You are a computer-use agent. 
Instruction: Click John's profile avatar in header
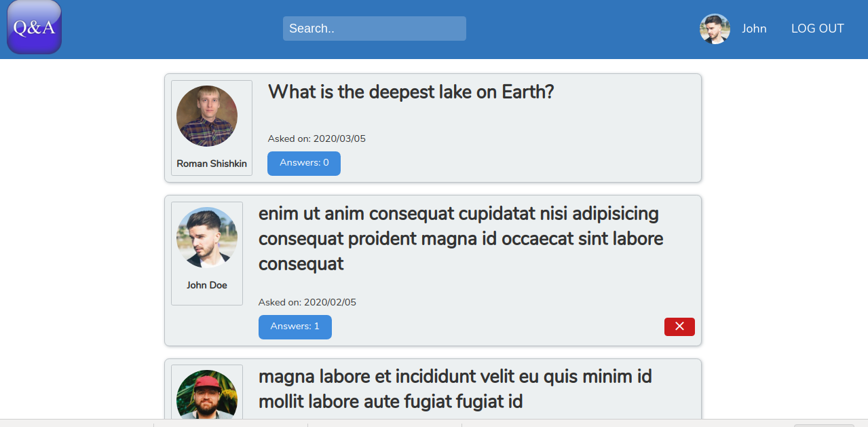[x=715, y=29]
